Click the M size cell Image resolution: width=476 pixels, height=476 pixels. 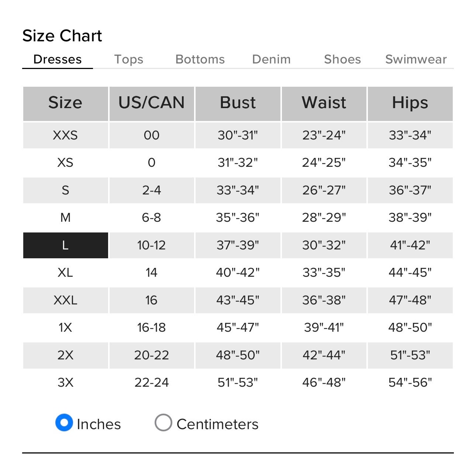click(x=66, y=218)
